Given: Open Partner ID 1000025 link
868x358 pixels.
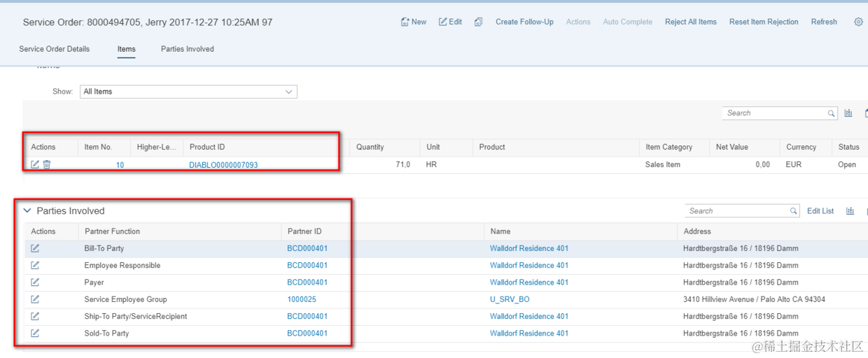Looking at the screenshot, I should 302,299.
